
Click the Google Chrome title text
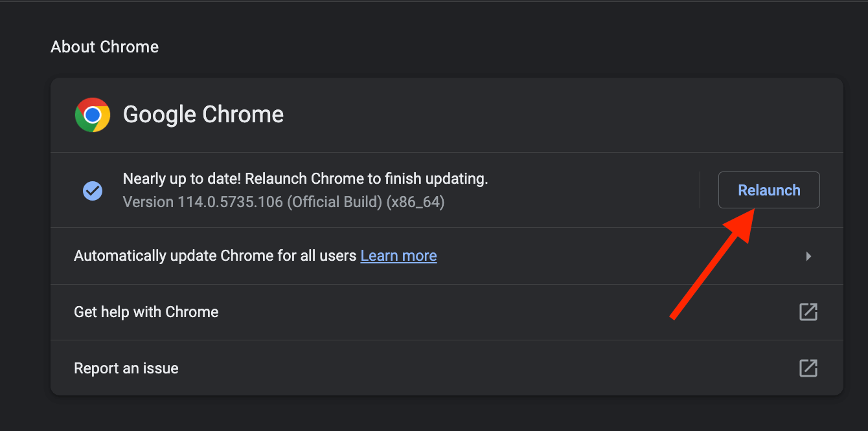pos(203,115)
